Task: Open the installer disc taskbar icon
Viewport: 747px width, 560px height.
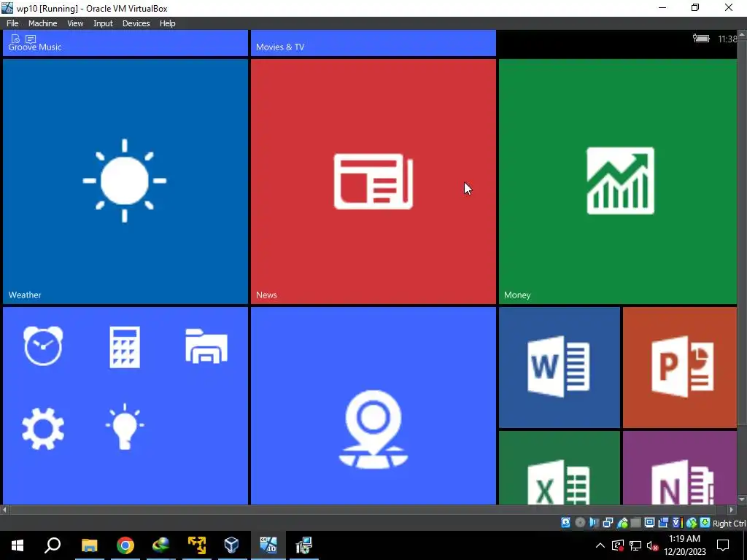Action: coord(303,545)
